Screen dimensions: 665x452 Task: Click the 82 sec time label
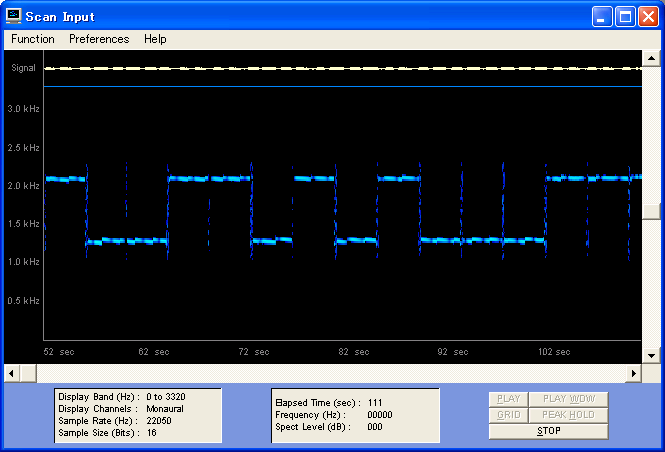pos(354,352)
